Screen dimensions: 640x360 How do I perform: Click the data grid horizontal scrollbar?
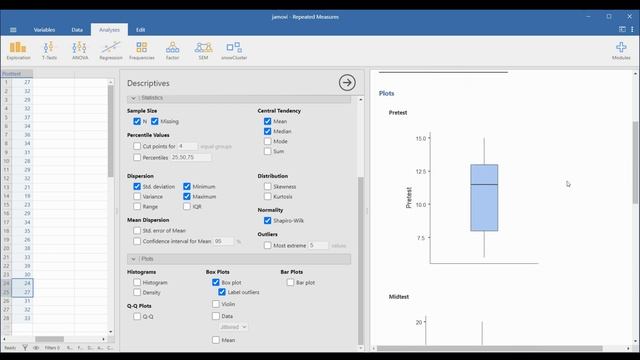tap(49, 339)
